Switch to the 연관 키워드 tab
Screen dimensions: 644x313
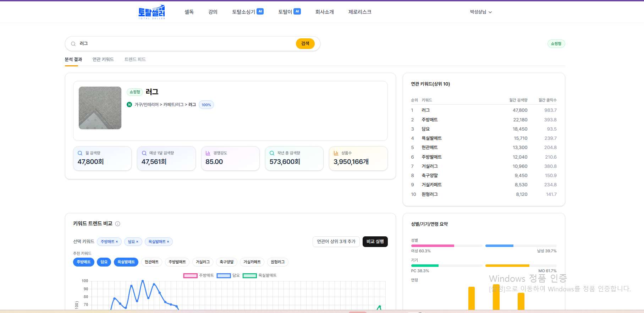[x=103, y=59]
